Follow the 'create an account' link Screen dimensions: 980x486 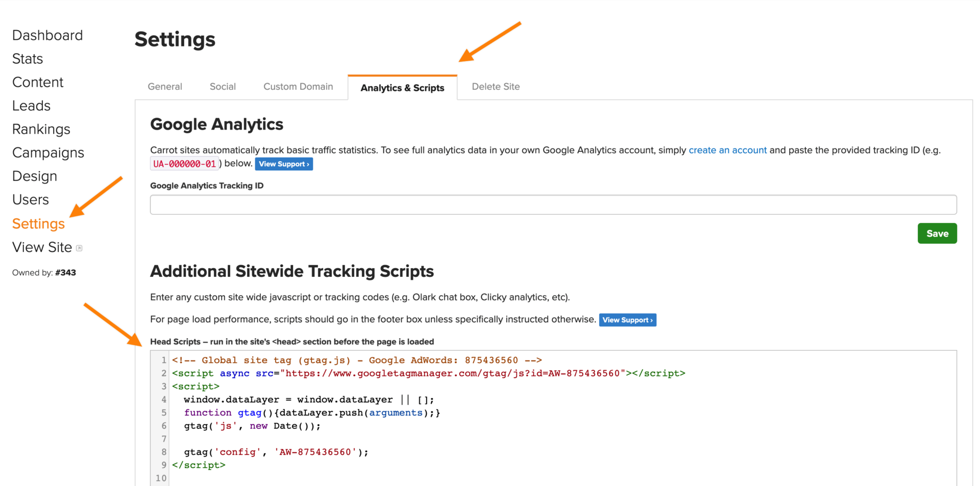click(x=727, y=150)
